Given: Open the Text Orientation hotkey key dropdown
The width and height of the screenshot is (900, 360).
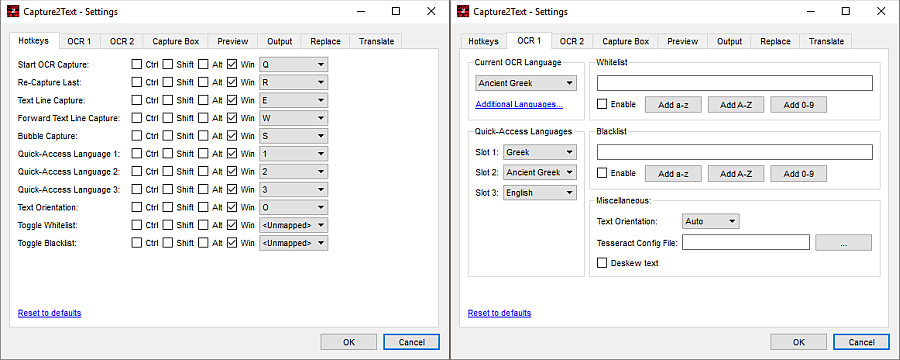Looking at the screenshot, I should click(293, 207).
